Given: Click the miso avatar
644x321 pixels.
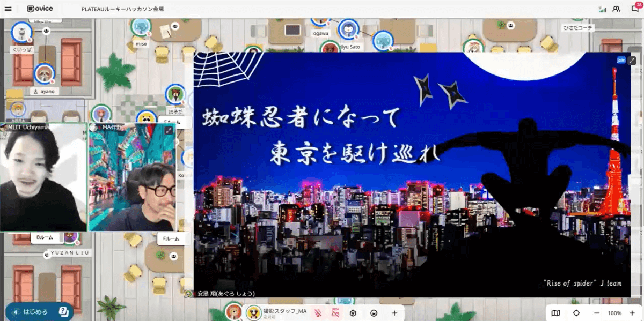Looking at the screenshot, I should tap(141, 27).
